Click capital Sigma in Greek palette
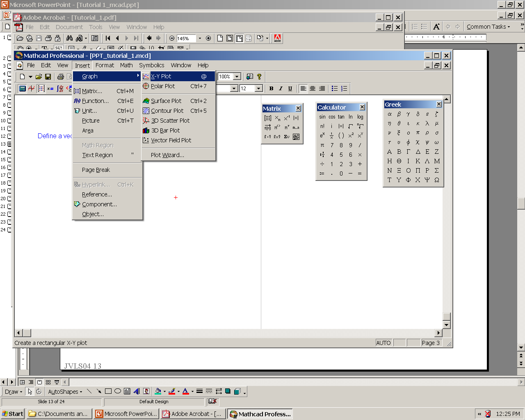Viewport: 525px width, 420px height. coord(437,171)
